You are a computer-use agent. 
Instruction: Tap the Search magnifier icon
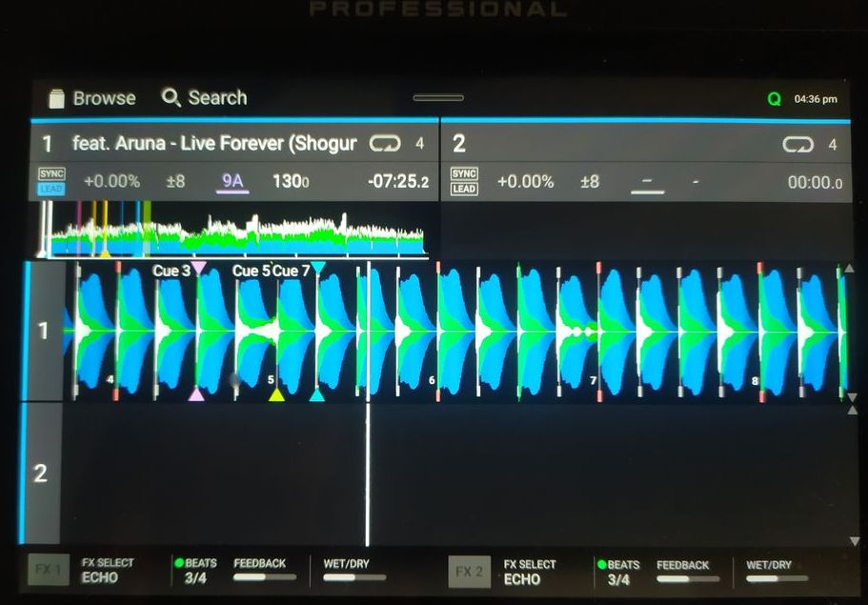pyautogui.click(x=172, y=98)
